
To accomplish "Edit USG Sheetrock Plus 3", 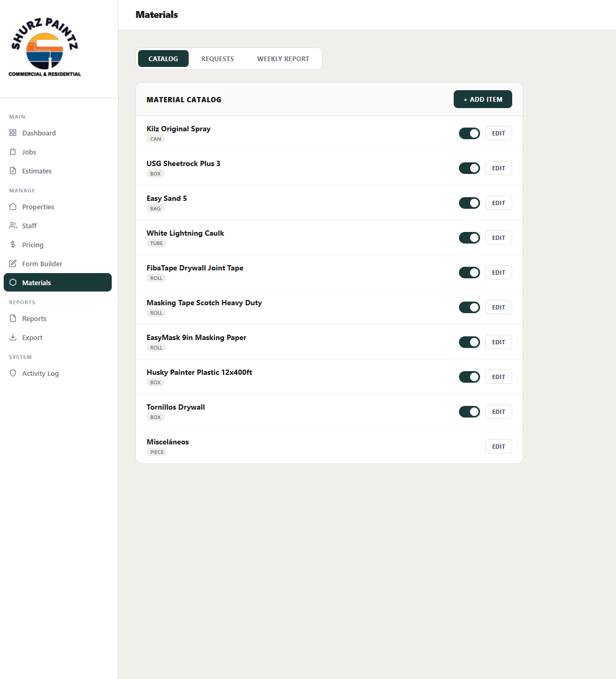I will tap(498, 168).
